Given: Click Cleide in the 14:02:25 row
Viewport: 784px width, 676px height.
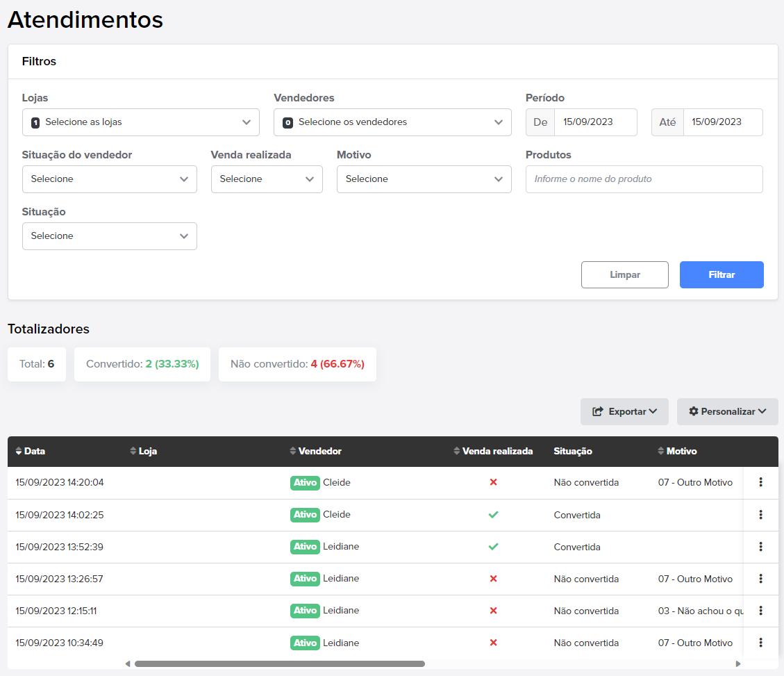Looking at the screenshot, I should pos(337,514).
